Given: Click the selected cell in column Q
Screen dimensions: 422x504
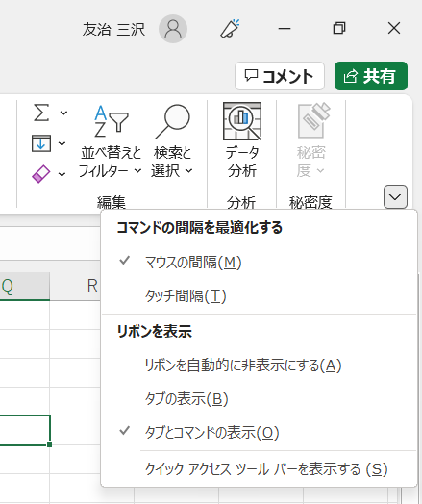Looking at the screenshot, I should pyautogui.click(x=25, y=430).
